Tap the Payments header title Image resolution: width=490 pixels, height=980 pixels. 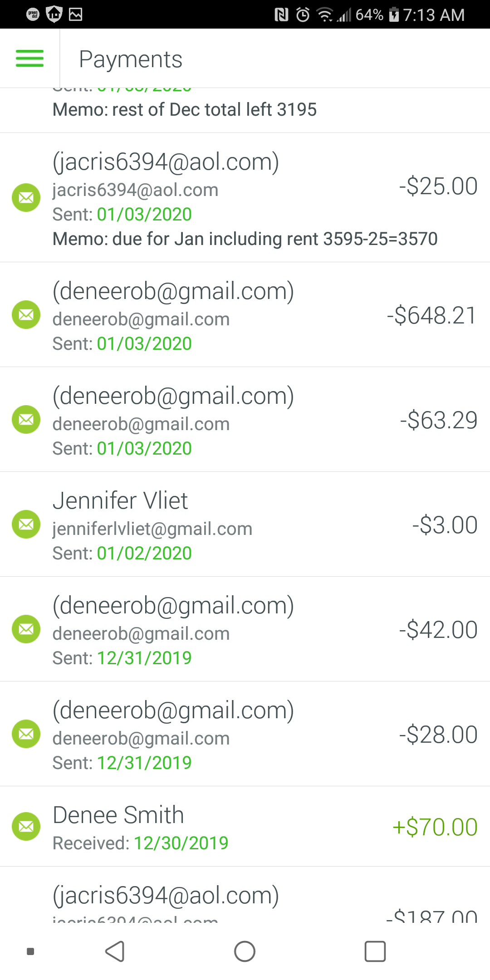click(x=131, y=59)
